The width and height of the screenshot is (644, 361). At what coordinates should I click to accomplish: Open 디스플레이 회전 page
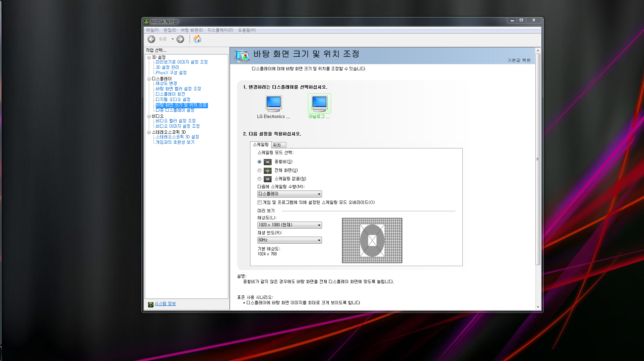[170, 94]
